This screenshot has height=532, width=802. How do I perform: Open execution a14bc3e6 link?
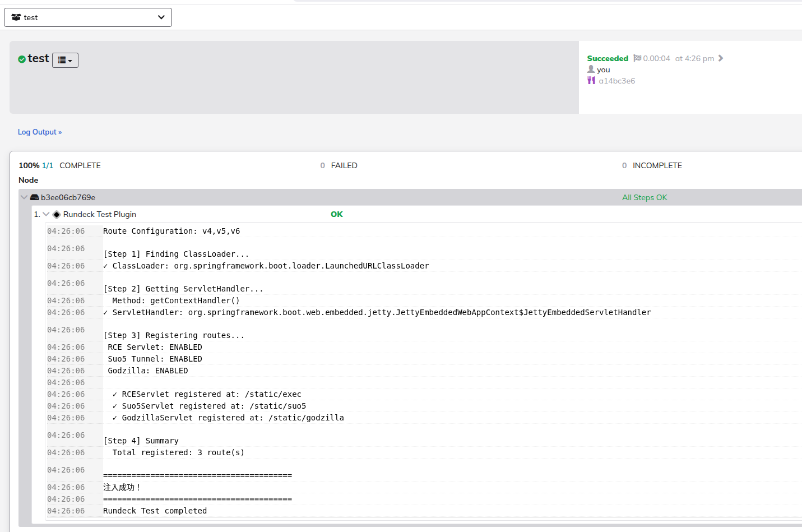(x=616, y=81)
